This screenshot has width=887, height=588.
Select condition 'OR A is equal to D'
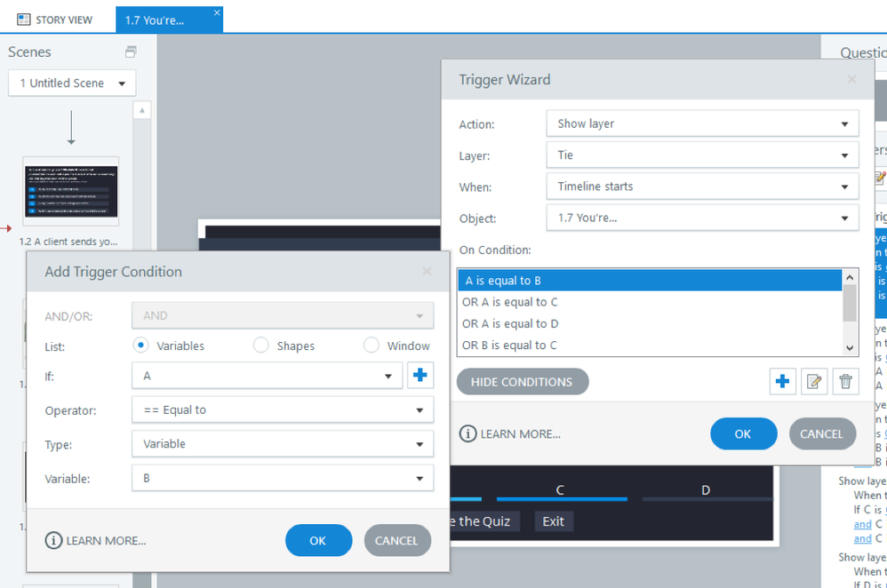(x=650, y=323)
